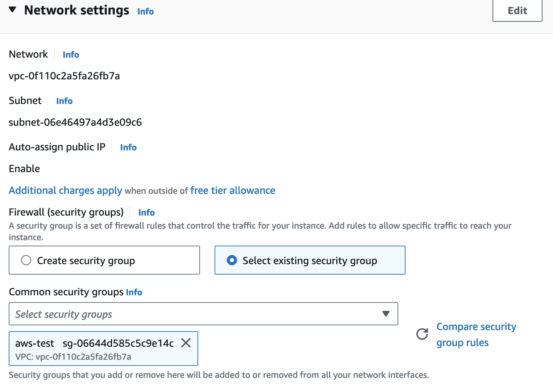This screenshot has width=553, height=392.
Task: Open Info link for Firewall (security groups)
Action: coord(146,213)
